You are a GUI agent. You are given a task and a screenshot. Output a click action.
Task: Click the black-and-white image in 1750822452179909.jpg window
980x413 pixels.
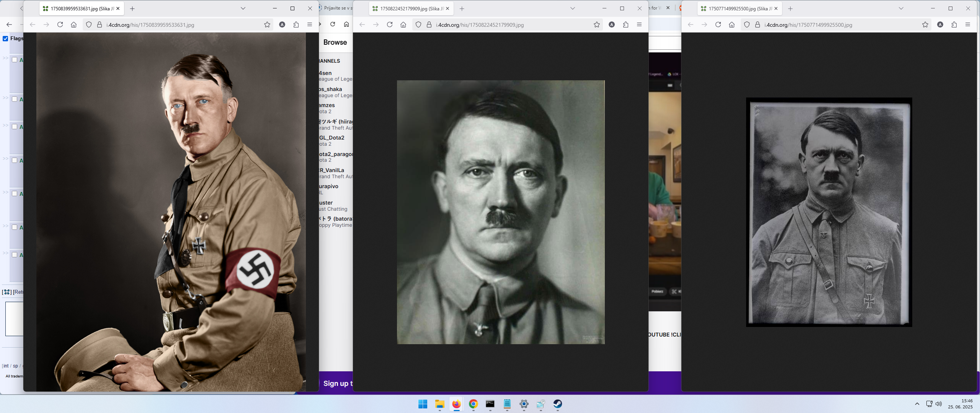501,212
